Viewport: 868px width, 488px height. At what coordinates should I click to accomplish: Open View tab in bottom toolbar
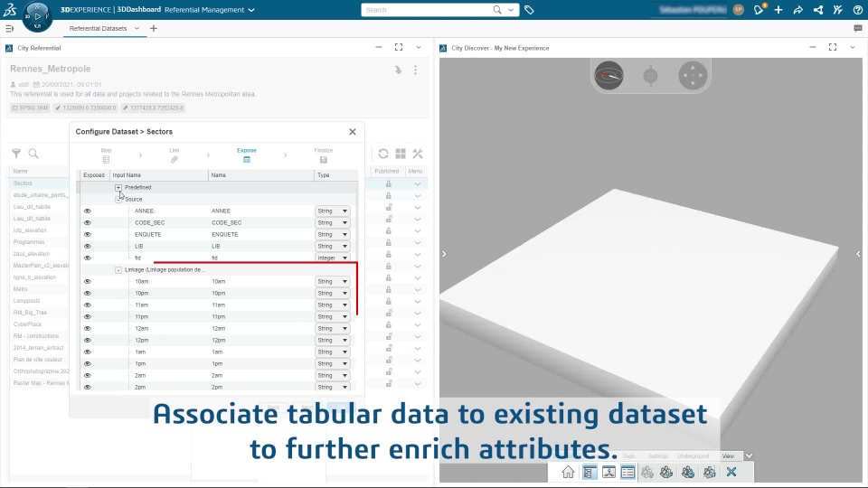(x=727, y=455)
